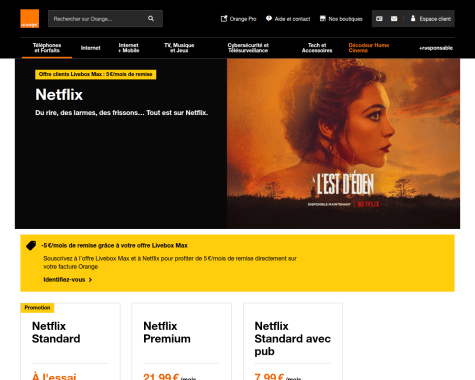Open Orange Pro external link icon
The height and width of the screenshot is (380, 475).
224,19
